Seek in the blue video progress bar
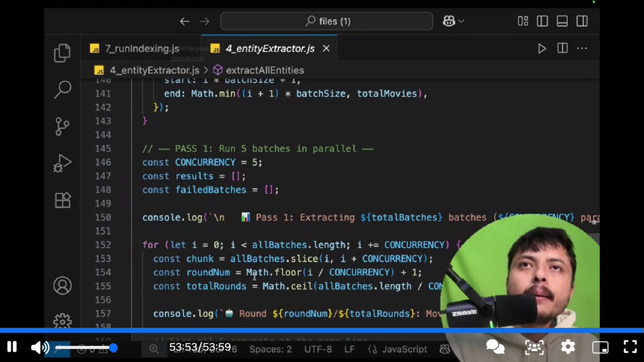 coord(322,330)
